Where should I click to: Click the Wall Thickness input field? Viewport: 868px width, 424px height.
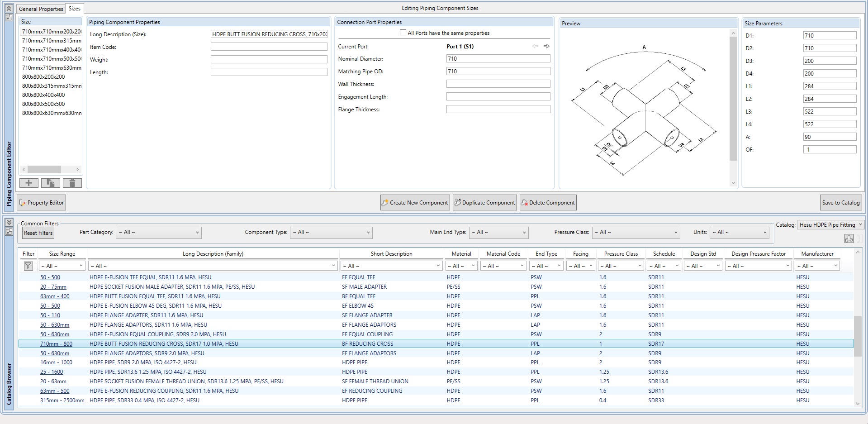pos(498,84)
